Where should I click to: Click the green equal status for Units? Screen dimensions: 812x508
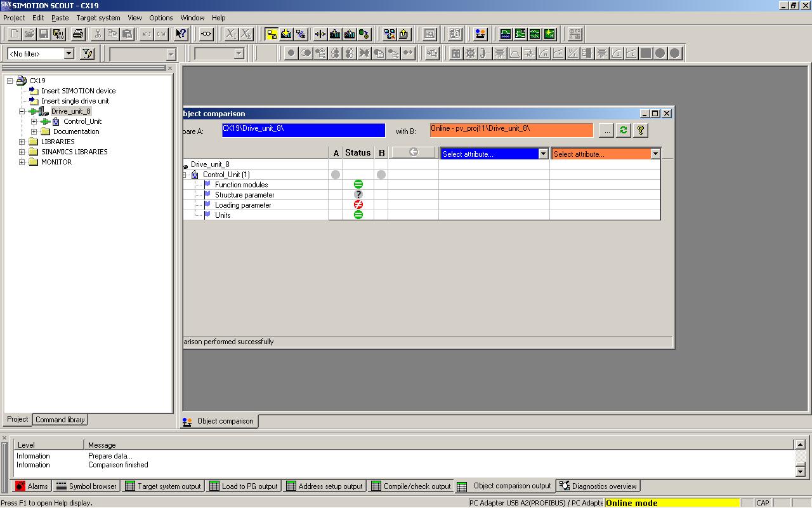click(358, 215)
